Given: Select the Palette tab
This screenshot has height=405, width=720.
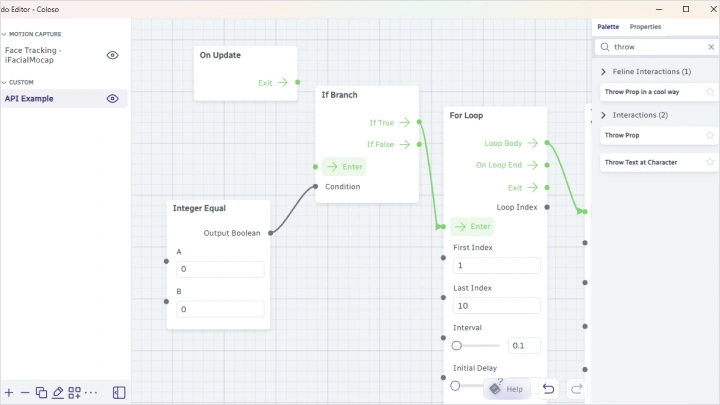Looking at the screenshot, I should pos(608,27).
